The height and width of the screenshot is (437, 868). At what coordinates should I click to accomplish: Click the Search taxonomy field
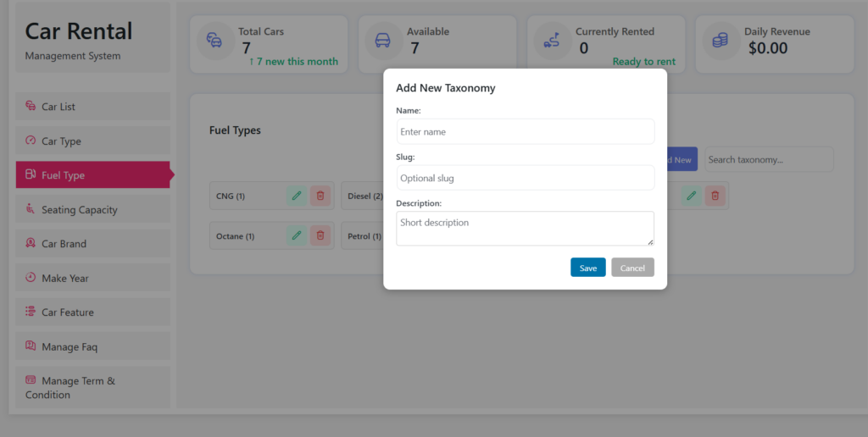[x=769, y=159]
